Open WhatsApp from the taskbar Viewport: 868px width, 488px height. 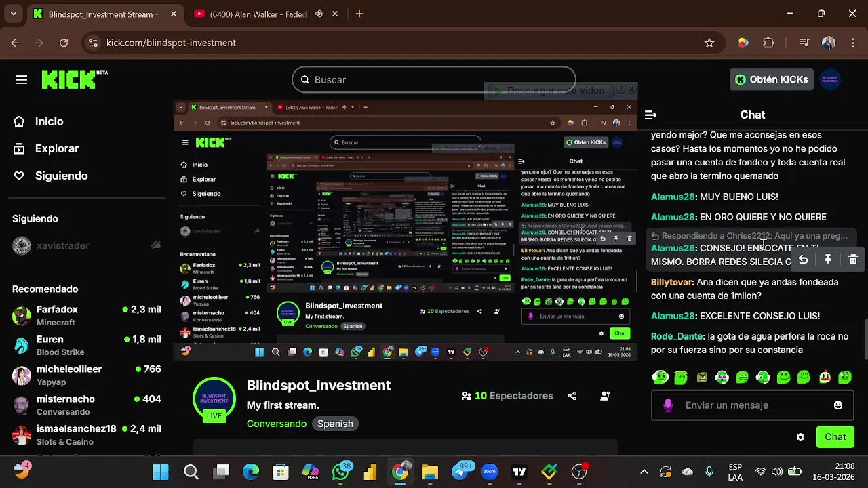[x=341, y=472]
